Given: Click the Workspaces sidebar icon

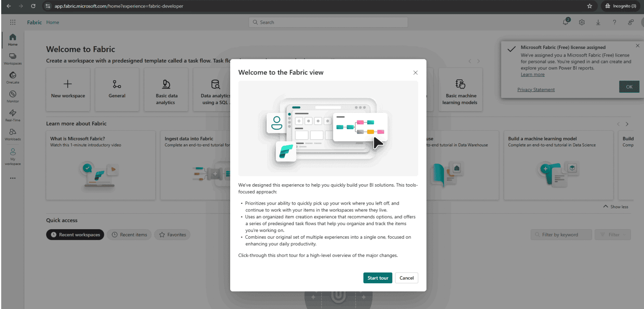Looking at the screenshot, I should point(13,59).
